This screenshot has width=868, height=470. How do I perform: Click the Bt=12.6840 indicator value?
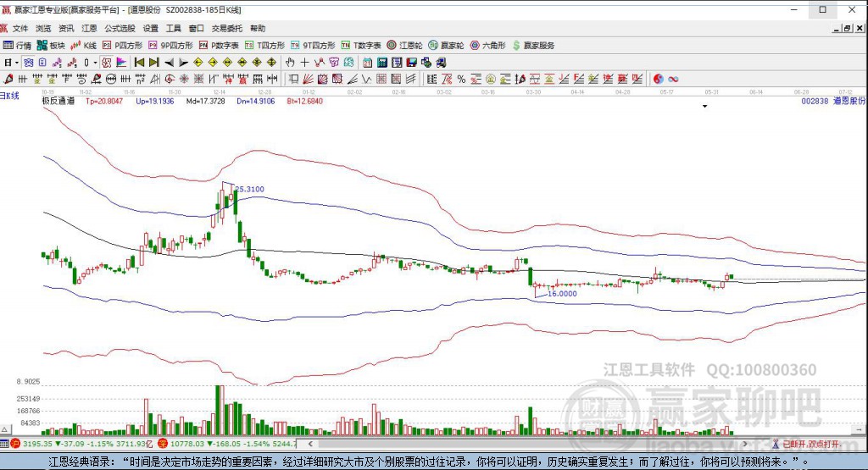[x=305, y=101]
